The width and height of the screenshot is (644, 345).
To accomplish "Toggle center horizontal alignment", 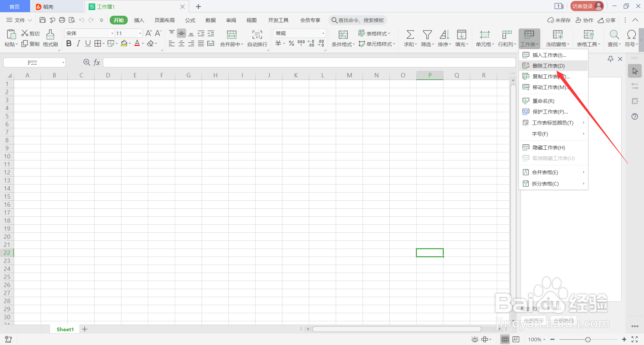I will pyautogui.click(x=181, y=44).
